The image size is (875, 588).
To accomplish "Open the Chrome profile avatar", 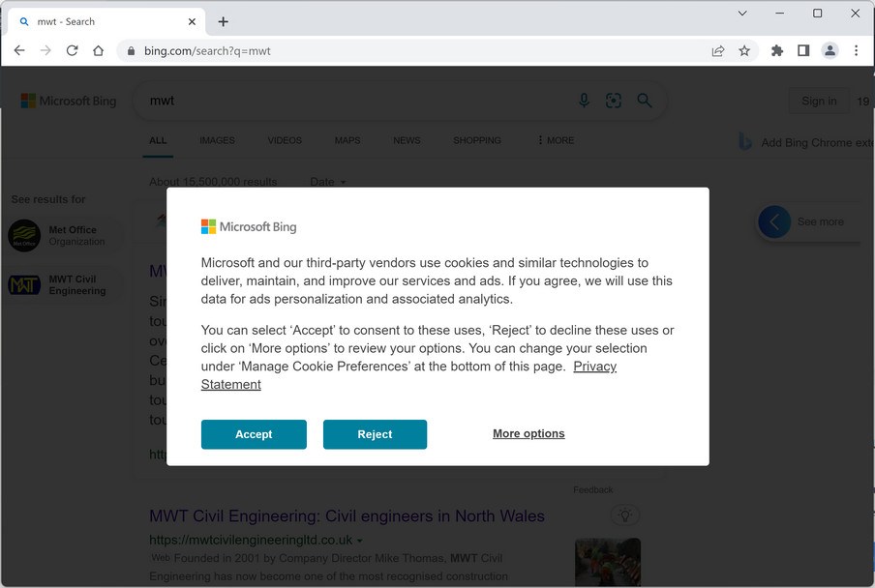I will point(830,51).
